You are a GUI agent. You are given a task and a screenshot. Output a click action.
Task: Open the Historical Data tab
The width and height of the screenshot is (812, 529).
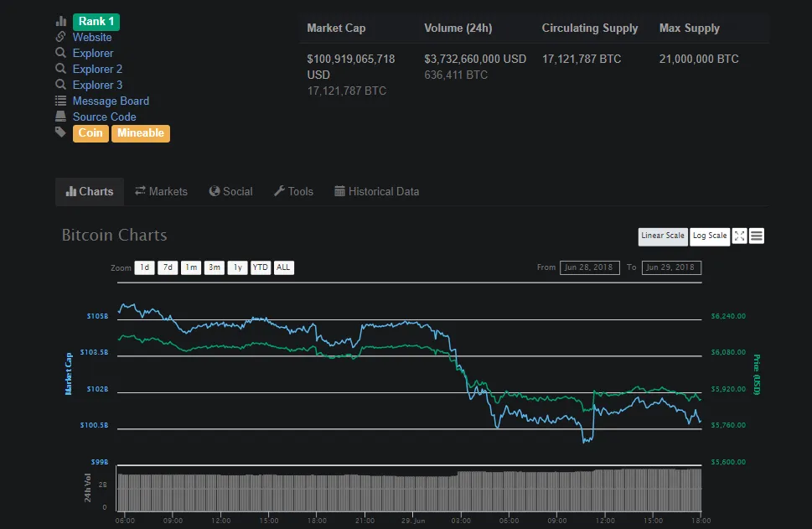coord(376,192)
